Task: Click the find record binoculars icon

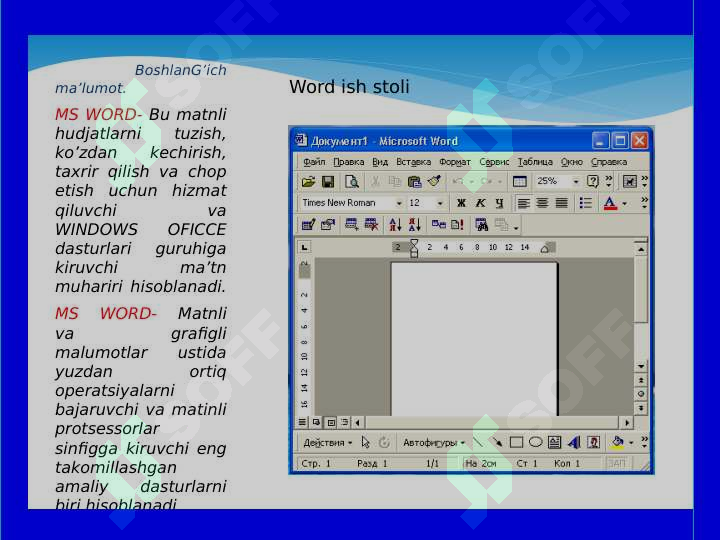Action: 481,225
